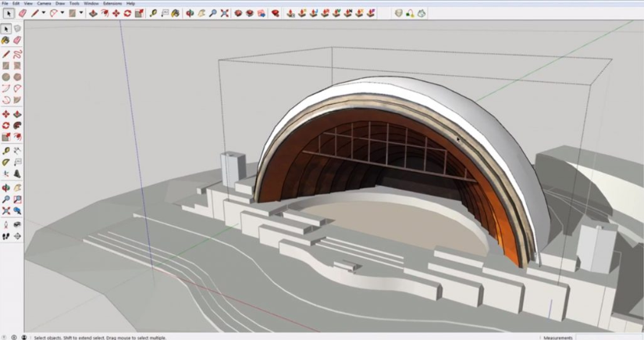The image size is (644, 340).
Task: Activate the Orbit tool in top toolbar
Action: point(190,13)
